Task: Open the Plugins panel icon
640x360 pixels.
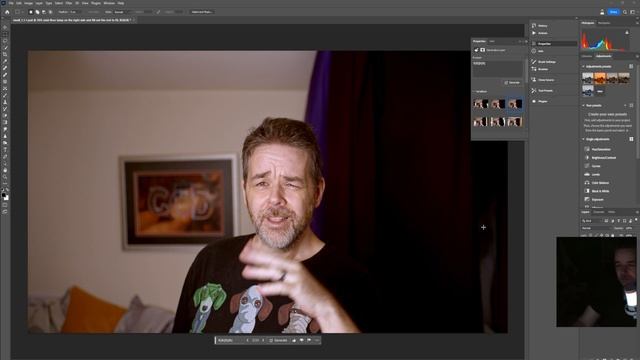Action: 534,101
